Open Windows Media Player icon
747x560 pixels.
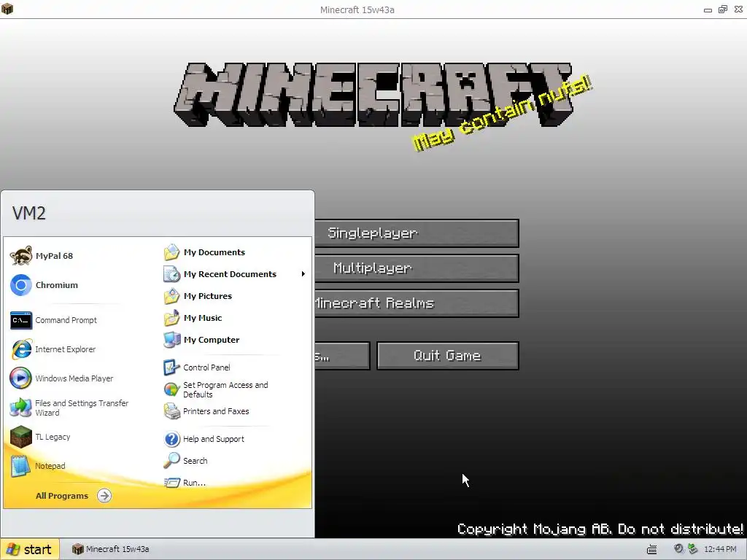(x=21, y=378)
